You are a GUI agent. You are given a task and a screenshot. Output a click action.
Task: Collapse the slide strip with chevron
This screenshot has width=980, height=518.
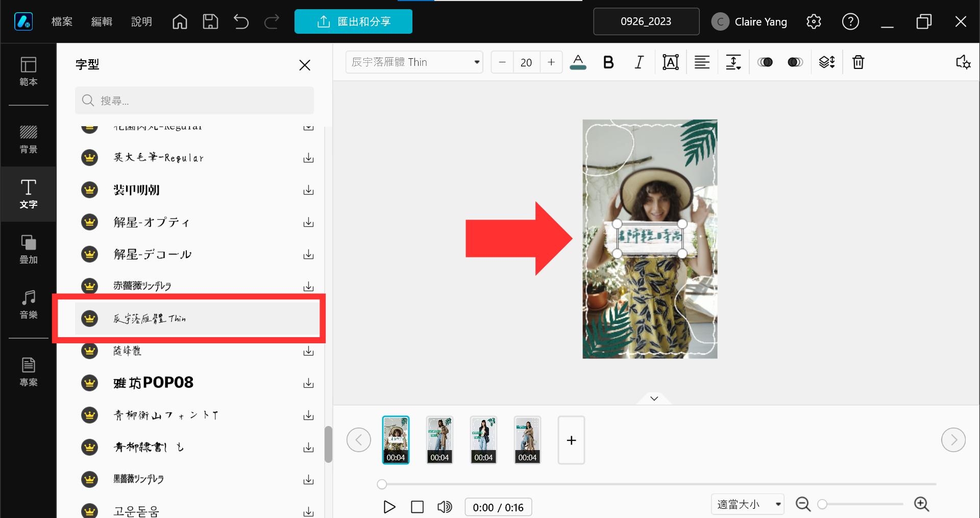(654, 398)
